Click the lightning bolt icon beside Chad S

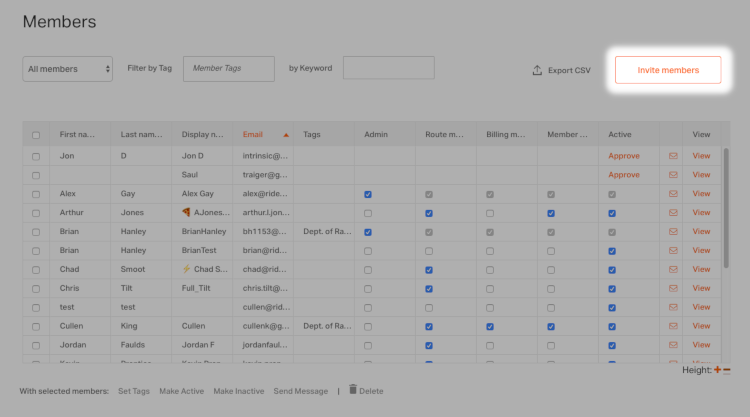pos(186,269)
